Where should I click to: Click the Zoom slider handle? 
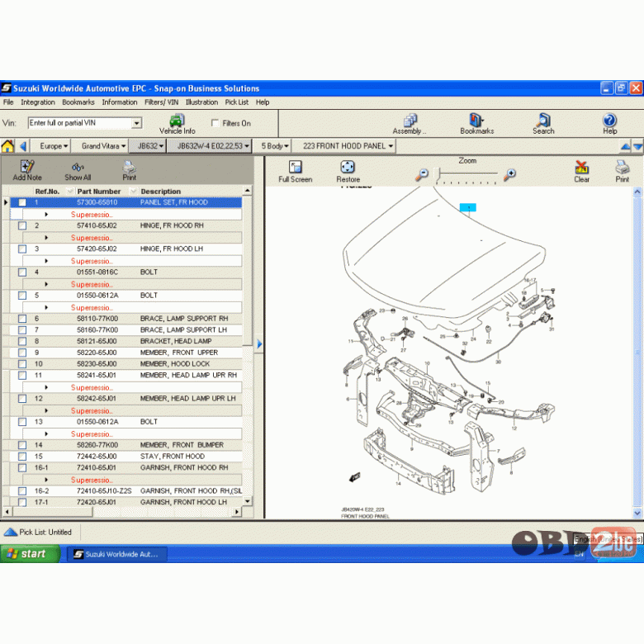coord(437,174)
